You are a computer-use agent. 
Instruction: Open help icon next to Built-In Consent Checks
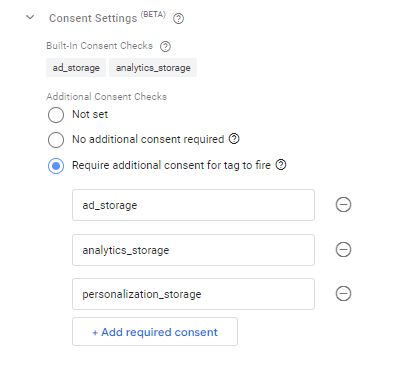tap(165, 46)
